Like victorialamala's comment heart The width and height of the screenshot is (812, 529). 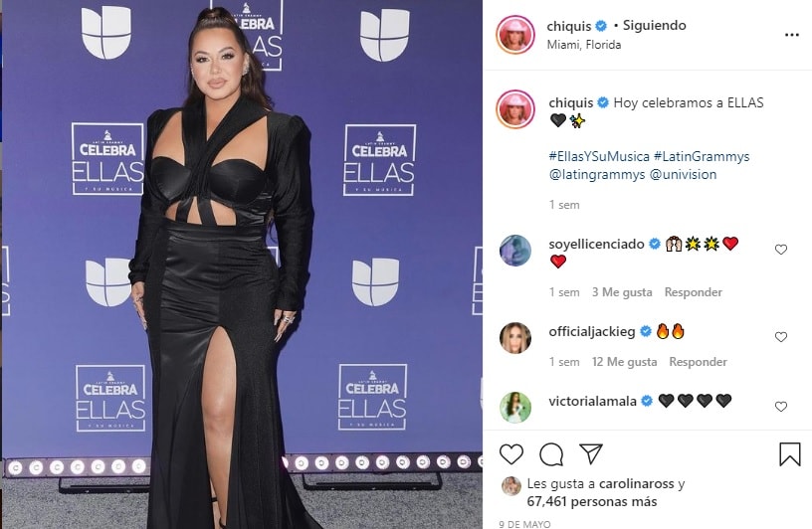coord(781,407)
